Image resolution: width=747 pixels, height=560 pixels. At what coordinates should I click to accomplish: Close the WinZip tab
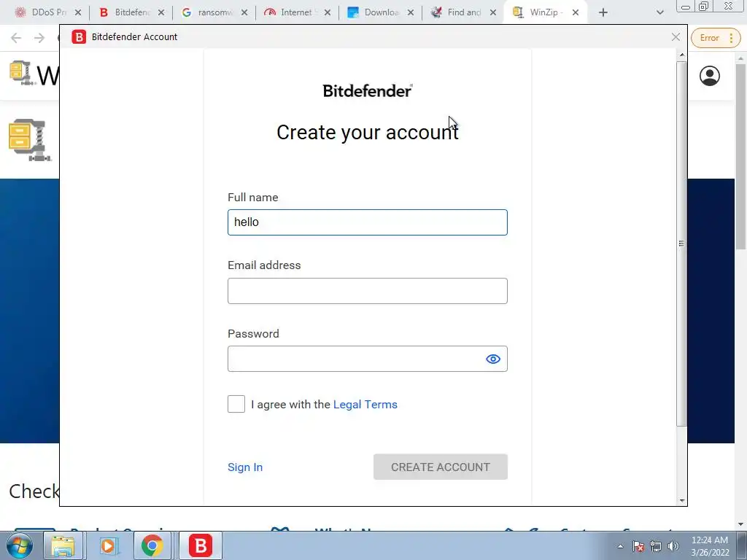pos(576,12)
